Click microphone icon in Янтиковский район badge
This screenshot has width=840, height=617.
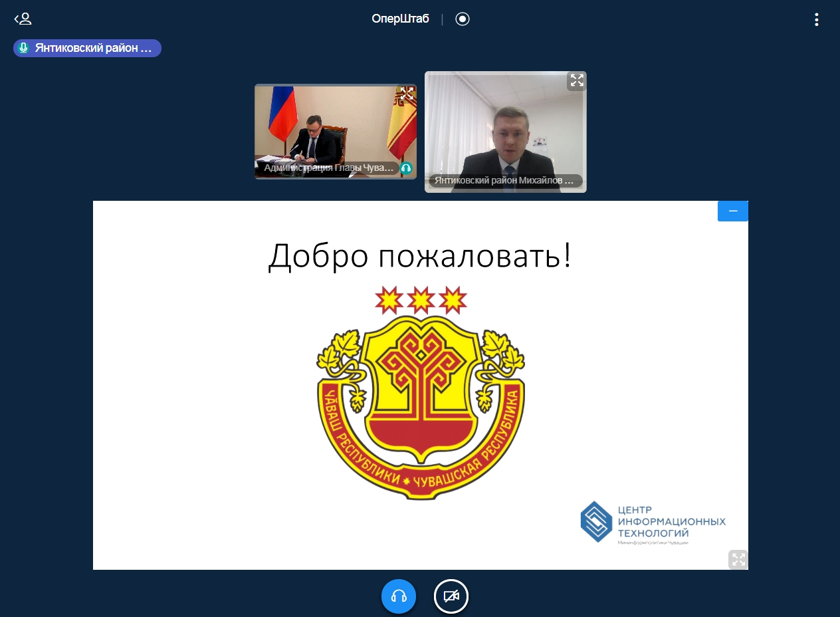(24, 48)
